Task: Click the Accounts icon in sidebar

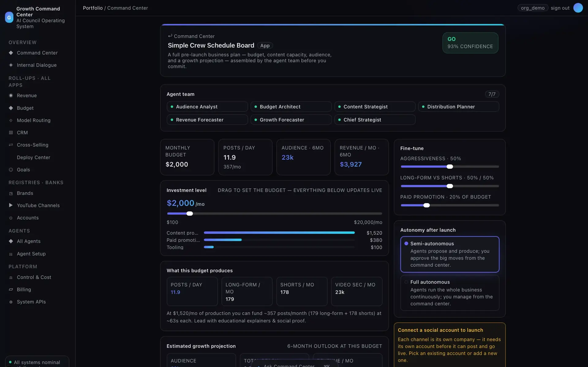Action: [x=11, y=218]
